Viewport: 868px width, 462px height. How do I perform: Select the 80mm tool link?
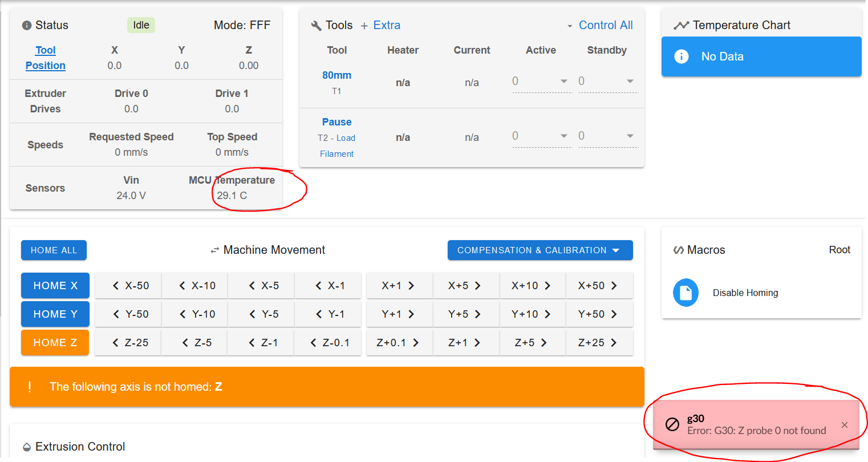click(x=337, y=75)
